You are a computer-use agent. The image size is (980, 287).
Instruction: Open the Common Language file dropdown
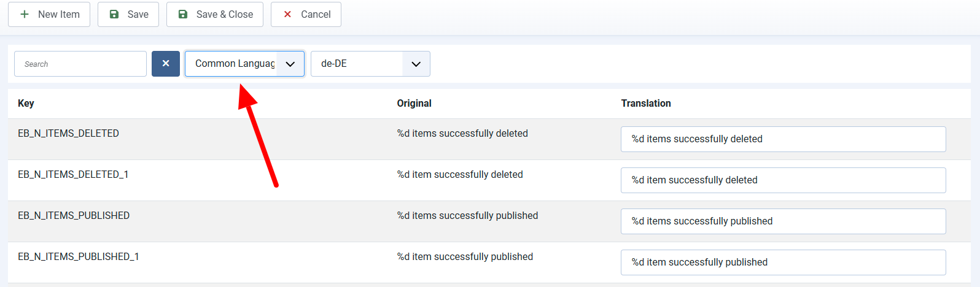coord(244,64)
